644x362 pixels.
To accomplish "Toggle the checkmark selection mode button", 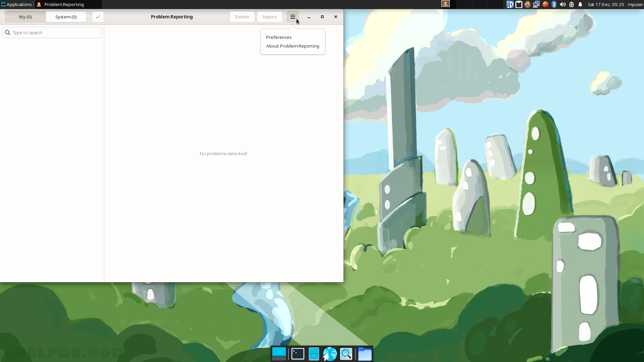I will pos(98,17).
